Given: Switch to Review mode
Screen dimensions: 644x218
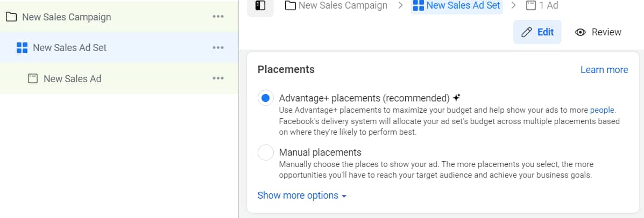Looking at the screenshot, I should coord(598,32).
